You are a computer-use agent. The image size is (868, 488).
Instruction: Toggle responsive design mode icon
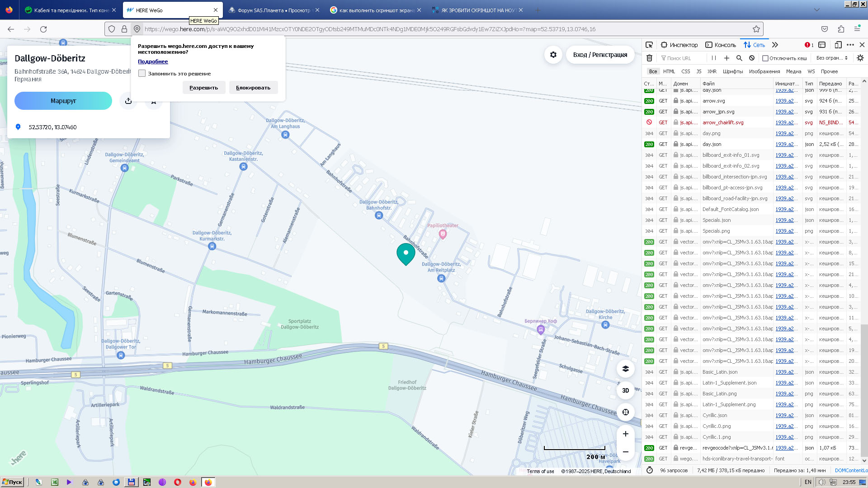point(838,45)
